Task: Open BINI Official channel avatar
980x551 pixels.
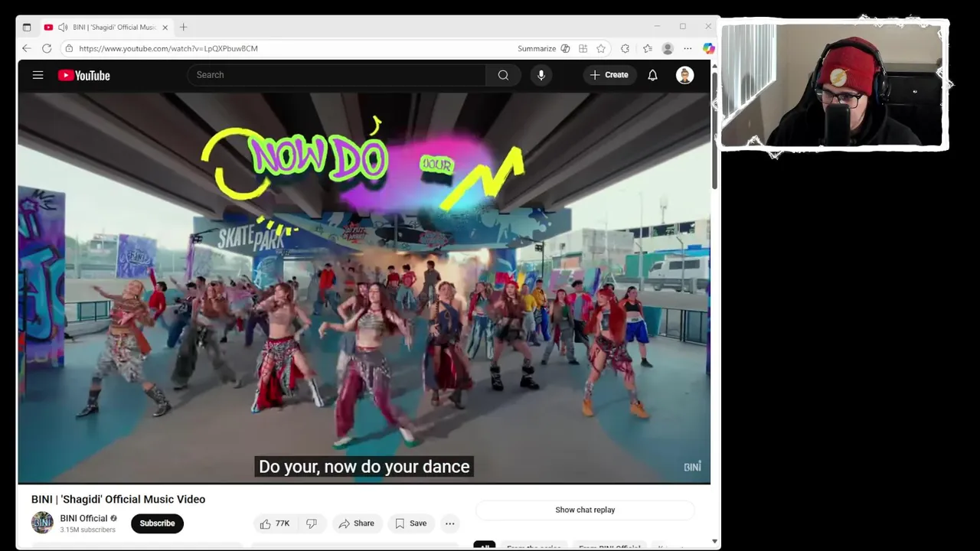Action: (x=42, y=523)
